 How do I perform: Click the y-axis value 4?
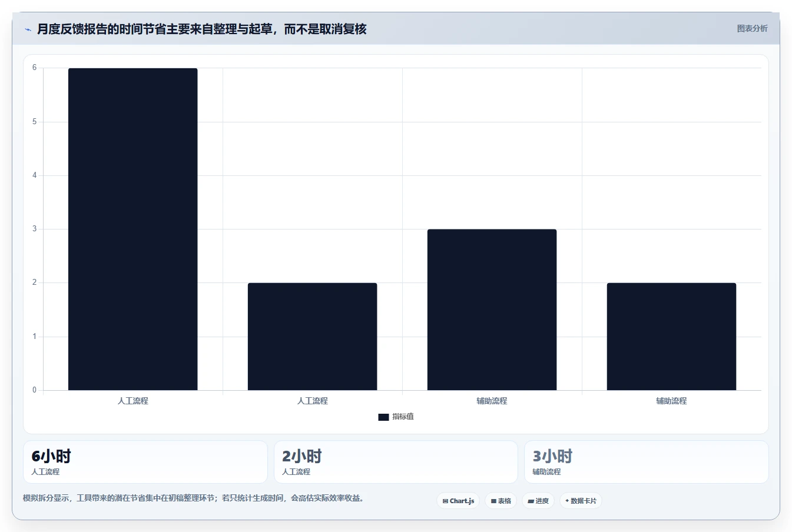[x=34, y=175]
